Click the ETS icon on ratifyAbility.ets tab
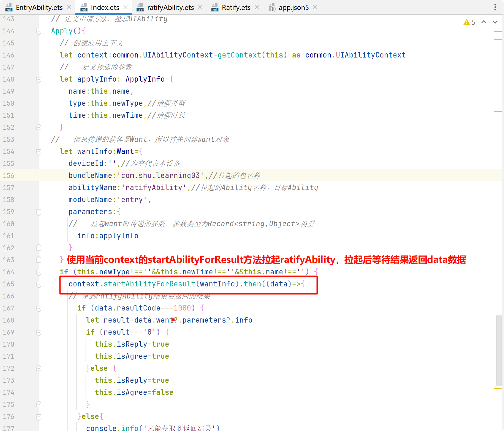Image resolution: width=504 pixels, height=431 pixels. point(140,7)
